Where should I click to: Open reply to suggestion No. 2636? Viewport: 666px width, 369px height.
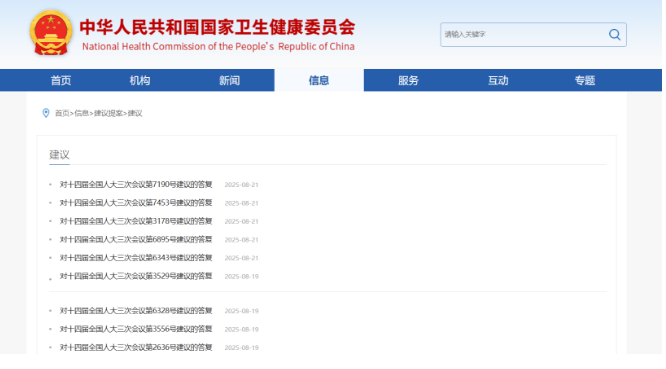coord(136,347)
